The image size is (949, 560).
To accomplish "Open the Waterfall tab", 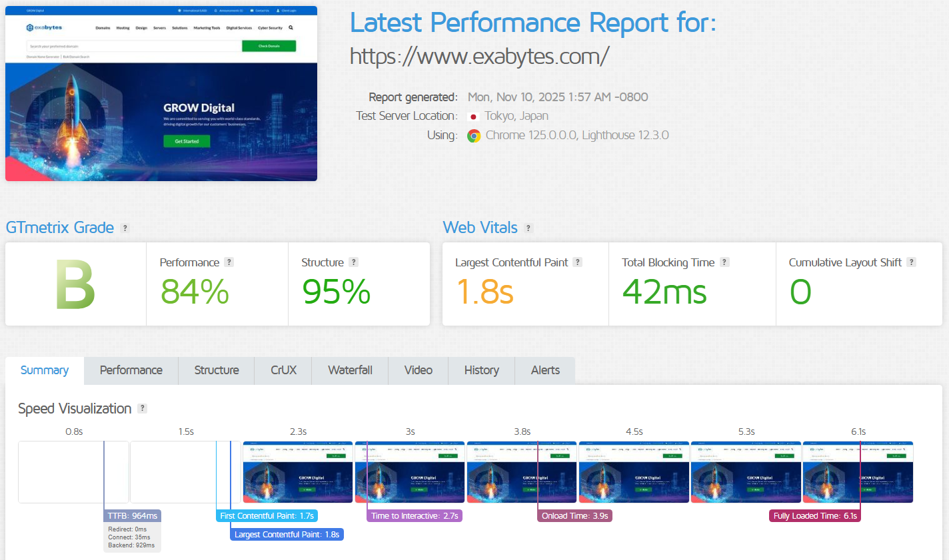I will click(x=350, y=370).
